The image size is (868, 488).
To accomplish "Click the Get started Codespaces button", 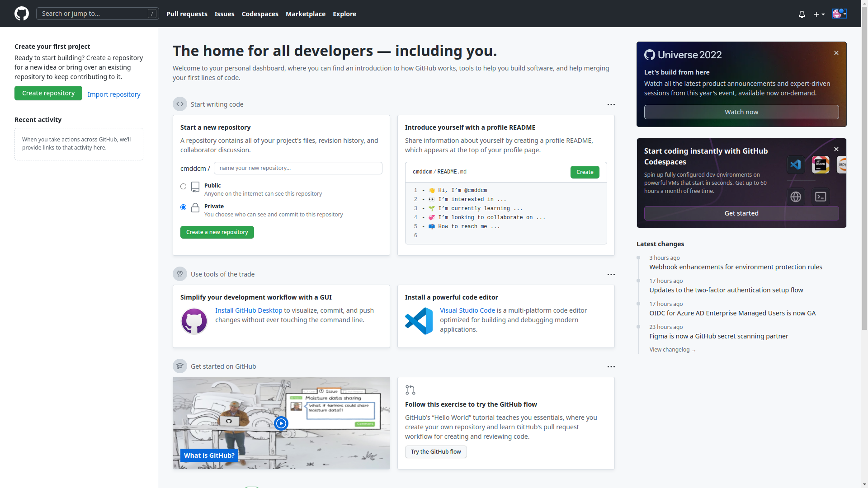I will click(741, 213).
